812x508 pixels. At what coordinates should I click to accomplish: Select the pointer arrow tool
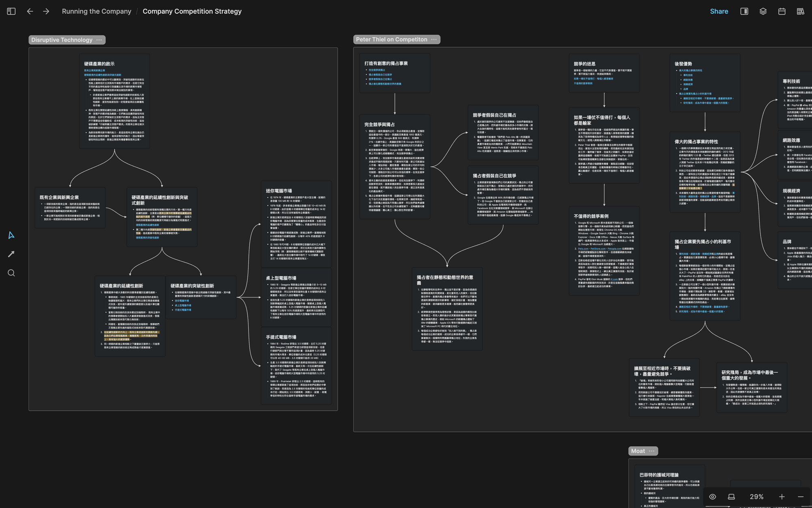11,235
